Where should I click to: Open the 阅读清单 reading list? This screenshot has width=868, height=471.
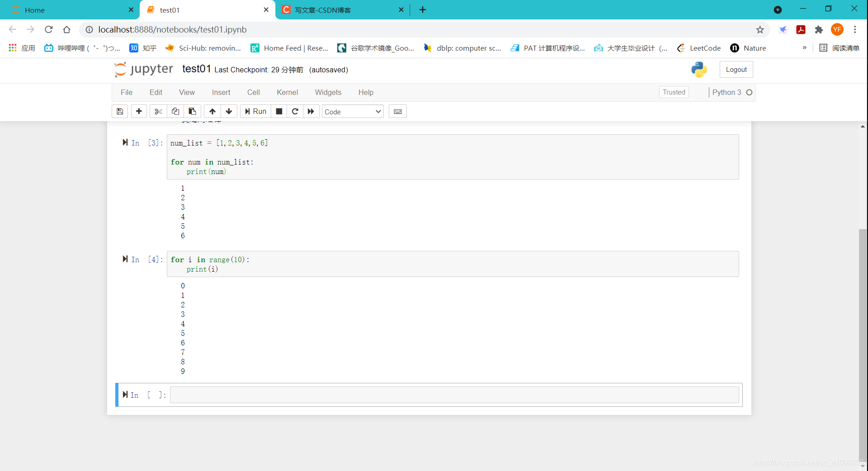click(x=840, y=48)
